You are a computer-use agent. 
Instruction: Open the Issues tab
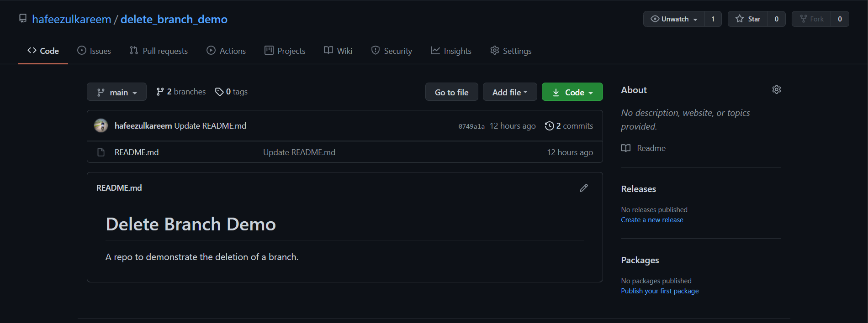[94, 51]
